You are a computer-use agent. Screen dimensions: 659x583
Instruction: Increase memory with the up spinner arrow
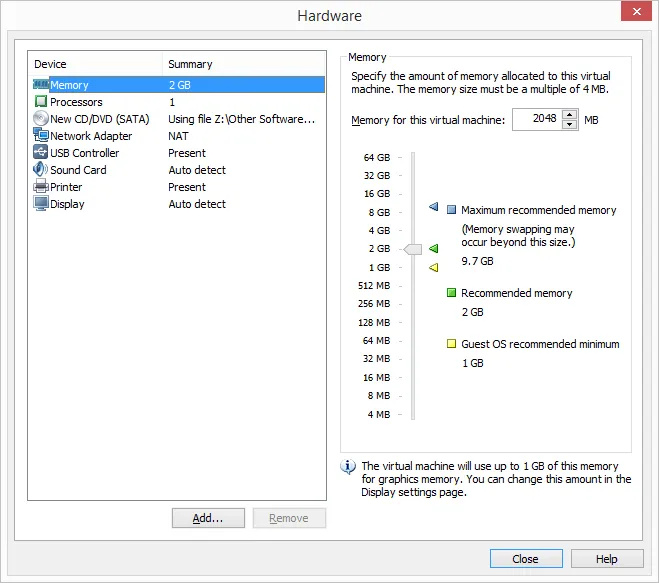570,115
